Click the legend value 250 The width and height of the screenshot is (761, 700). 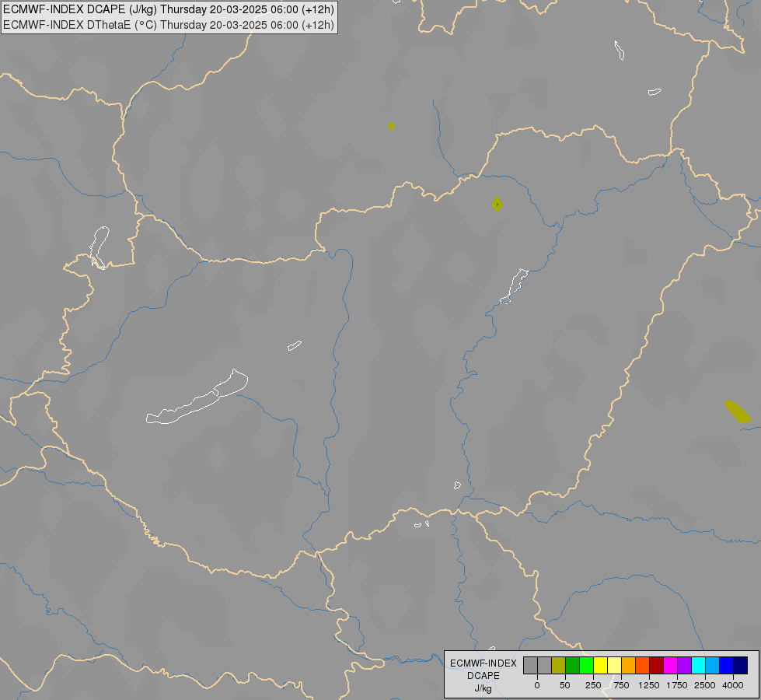tap(593, 685)
